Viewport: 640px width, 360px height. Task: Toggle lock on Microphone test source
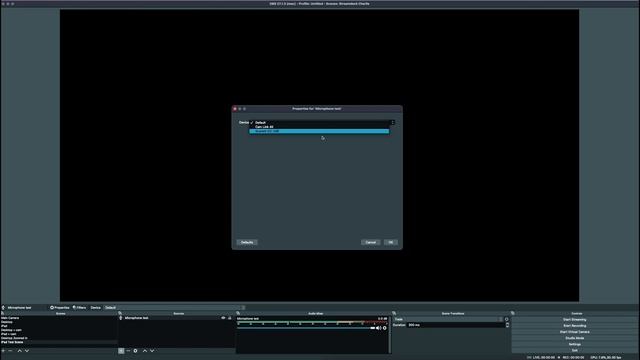click(x=230, y=318)
